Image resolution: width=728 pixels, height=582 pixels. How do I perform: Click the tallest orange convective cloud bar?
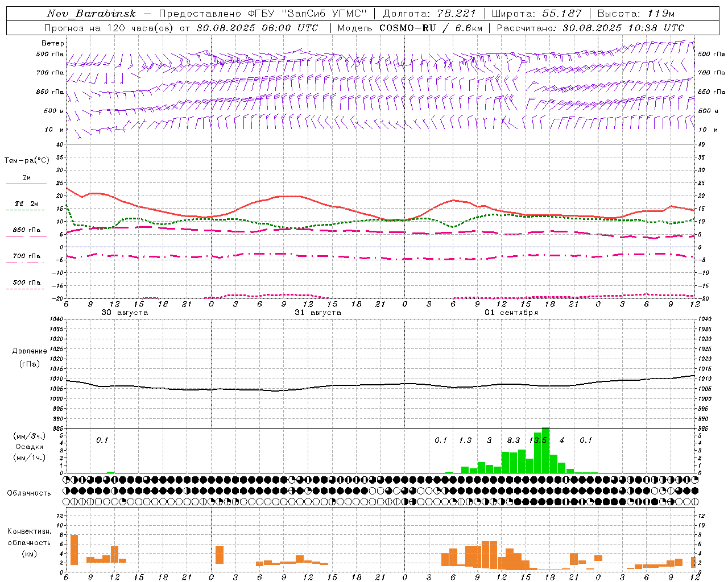[x=74, y=550]
